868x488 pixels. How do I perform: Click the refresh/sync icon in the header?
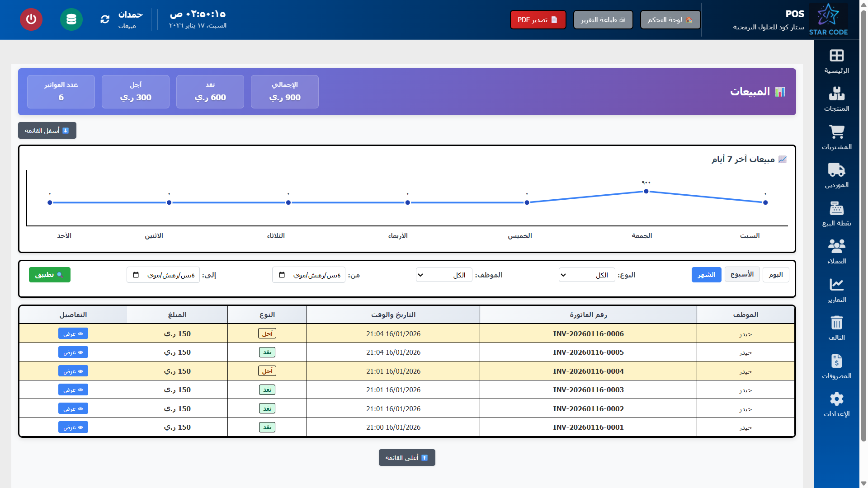104,19
